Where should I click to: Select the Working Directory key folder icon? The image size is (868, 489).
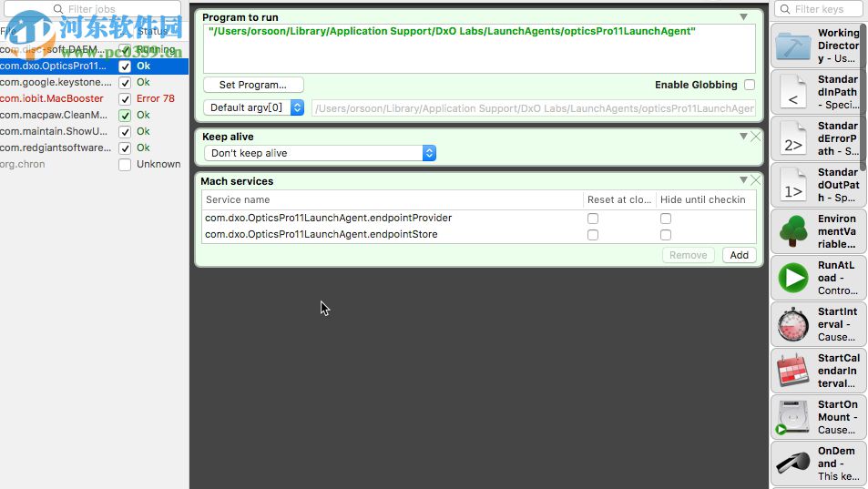793,46
